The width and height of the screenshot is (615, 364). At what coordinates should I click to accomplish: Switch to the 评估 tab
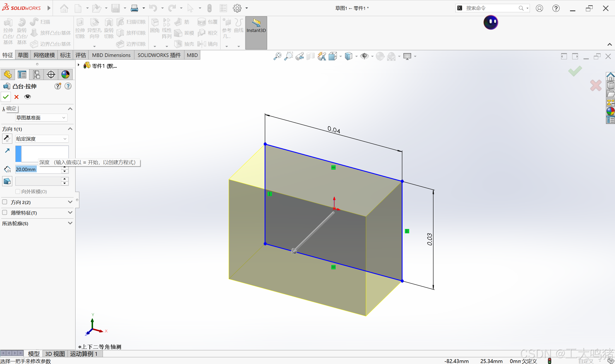point(81,55)
